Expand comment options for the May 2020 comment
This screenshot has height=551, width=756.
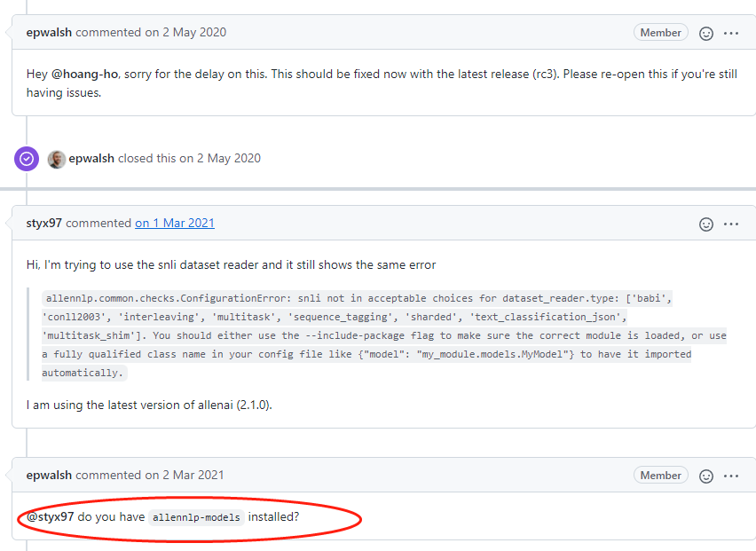point(731,32)
